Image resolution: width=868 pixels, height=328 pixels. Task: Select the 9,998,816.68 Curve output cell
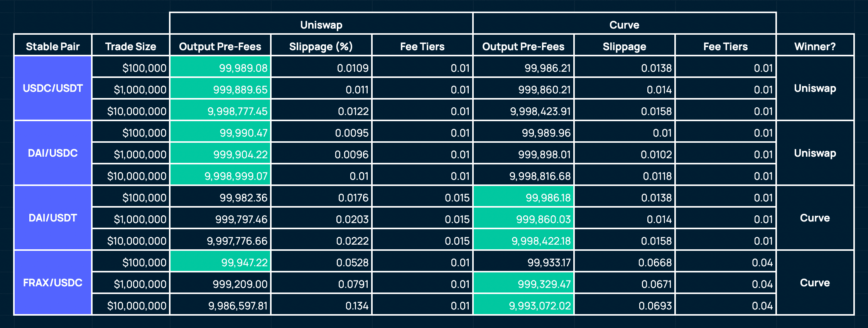tap(524, 175)
